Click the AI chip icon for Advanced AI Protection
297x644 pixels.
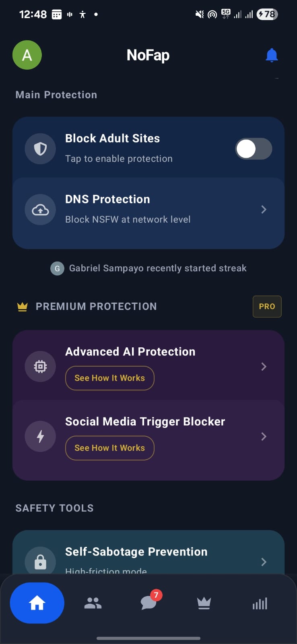[40, 366]
